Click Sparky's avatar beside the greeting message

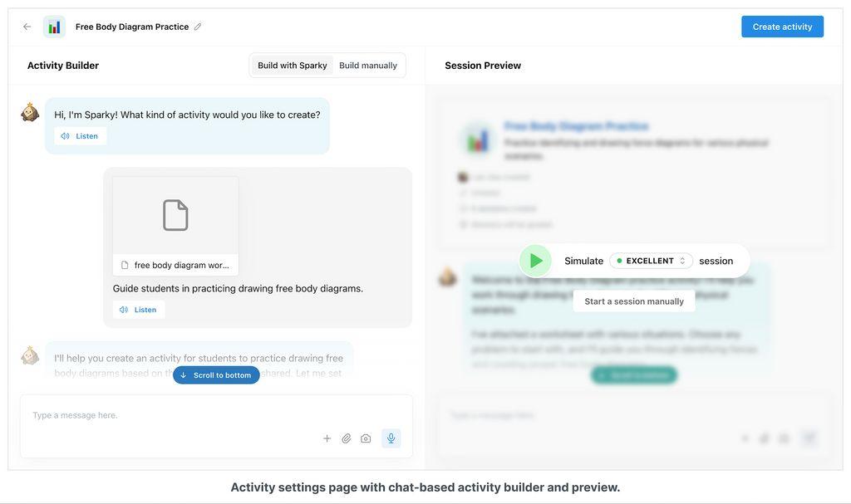(30, 112)
